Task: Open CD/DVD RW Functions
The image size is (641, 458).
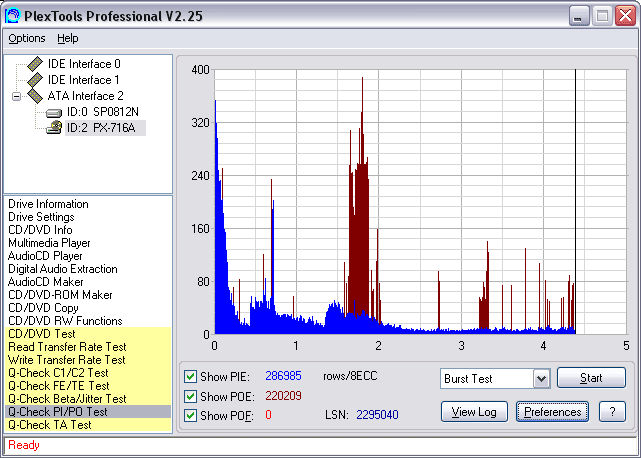Action: (65, 321)
